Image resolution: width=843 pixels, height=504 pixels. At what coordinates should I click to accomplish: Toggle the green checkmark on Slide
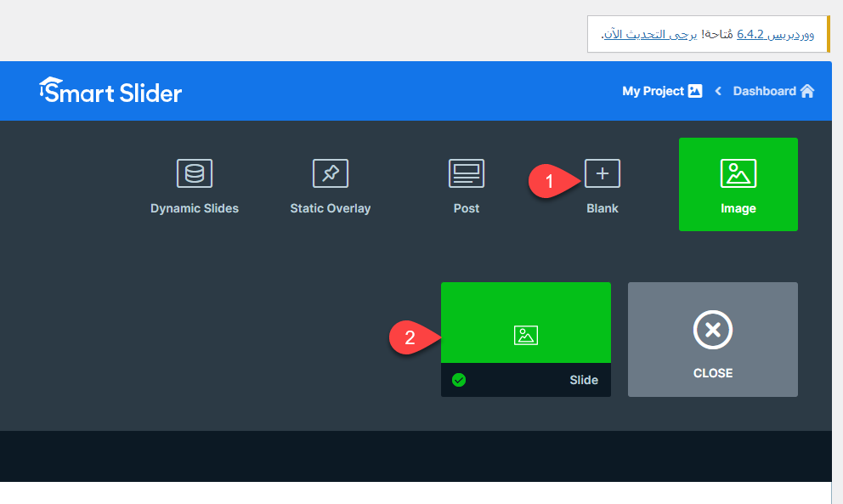pyautogui.click(x=459, y=380)
